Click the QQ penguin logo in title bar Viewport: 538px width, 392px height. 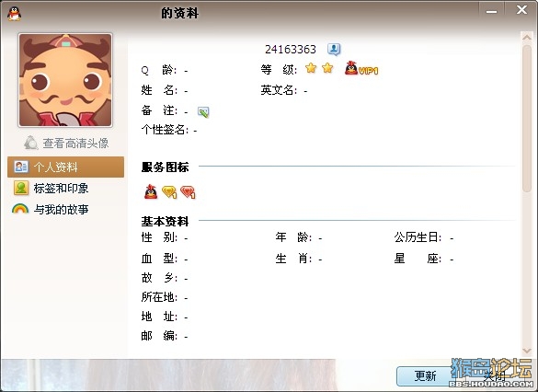(x=14, y=14)
